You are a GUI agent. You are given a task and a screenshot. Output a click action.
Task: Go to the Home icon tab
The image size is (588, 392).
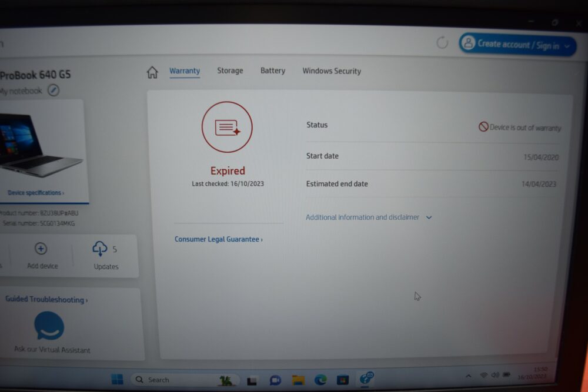(x=152, y=72)
